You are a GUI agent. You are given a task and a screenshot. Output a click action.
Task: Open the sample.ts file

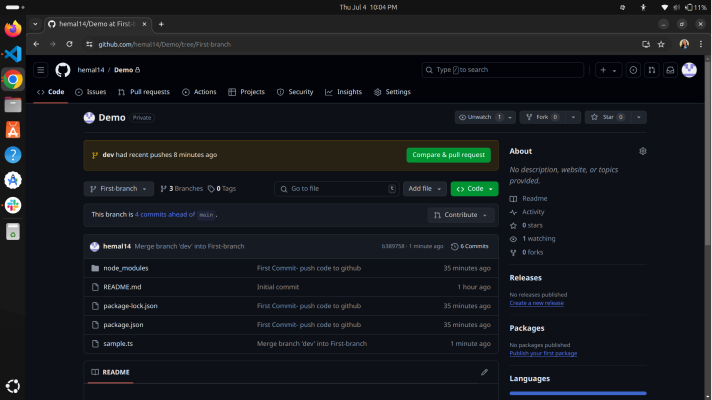[x=118, y=344]
